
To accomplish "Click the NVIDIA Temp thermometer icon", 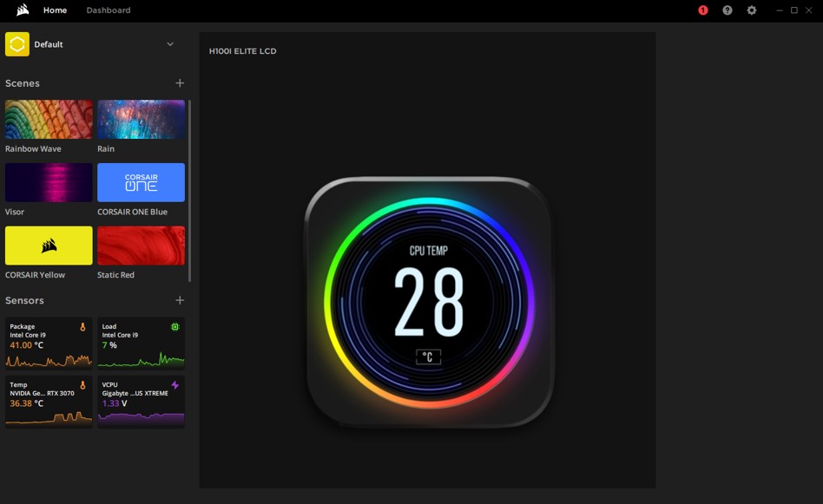I will tap(82, 385).
